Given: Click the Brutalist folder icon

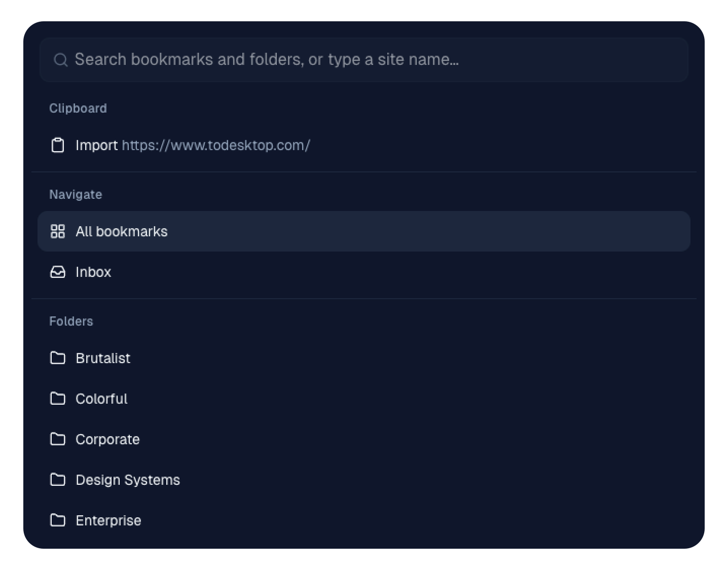Looking at the screenshot, I should 58,358.
